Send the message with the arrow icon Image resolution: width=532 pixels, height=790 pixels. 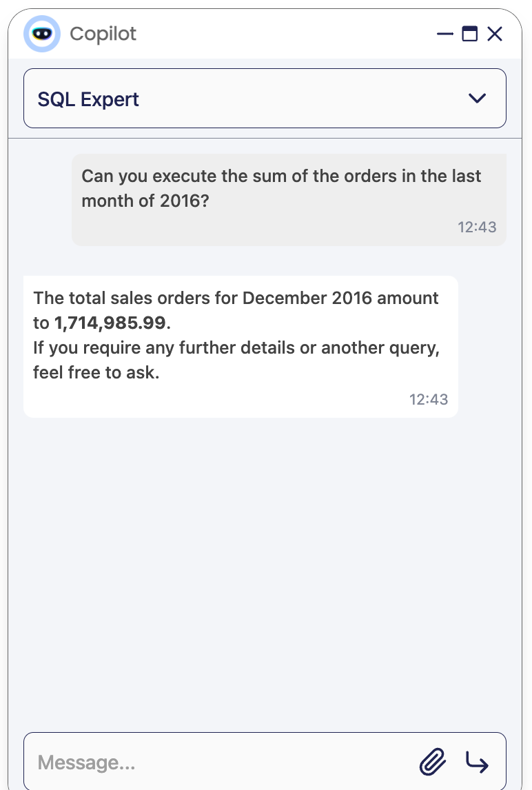(477, 762)
